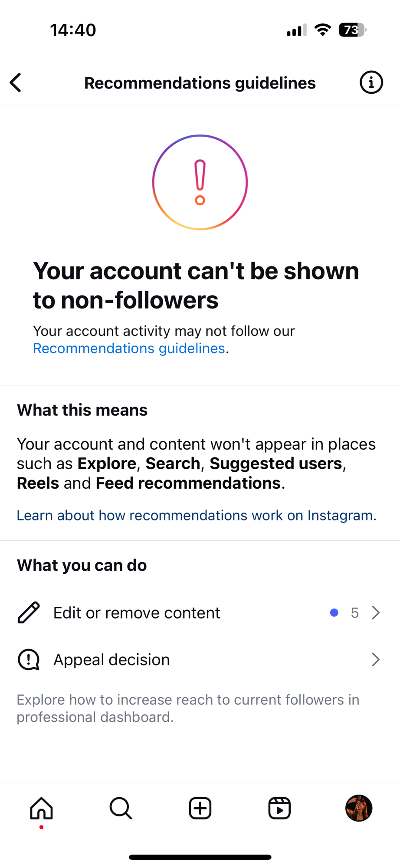Select the Edit or remove content option
The image size is (400, 868).
click(x=137, y=613)
